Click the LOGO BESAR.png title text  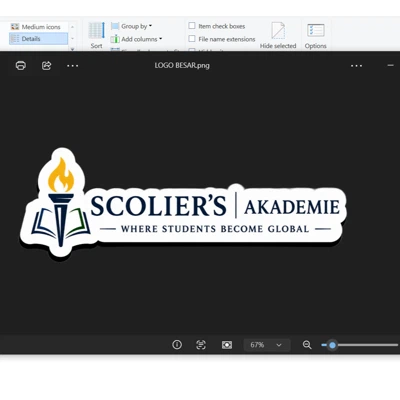182,65
